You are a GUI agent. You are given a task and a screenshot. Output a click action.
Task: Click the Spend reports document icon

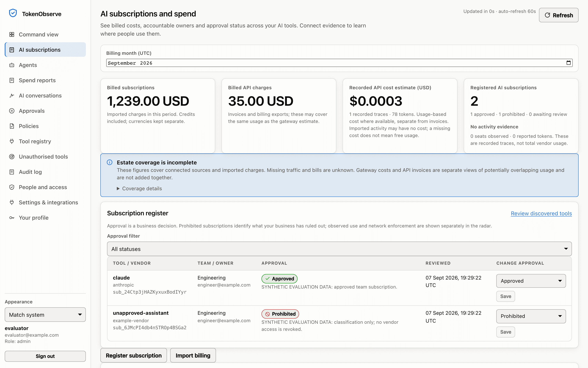tap(12, 80)
